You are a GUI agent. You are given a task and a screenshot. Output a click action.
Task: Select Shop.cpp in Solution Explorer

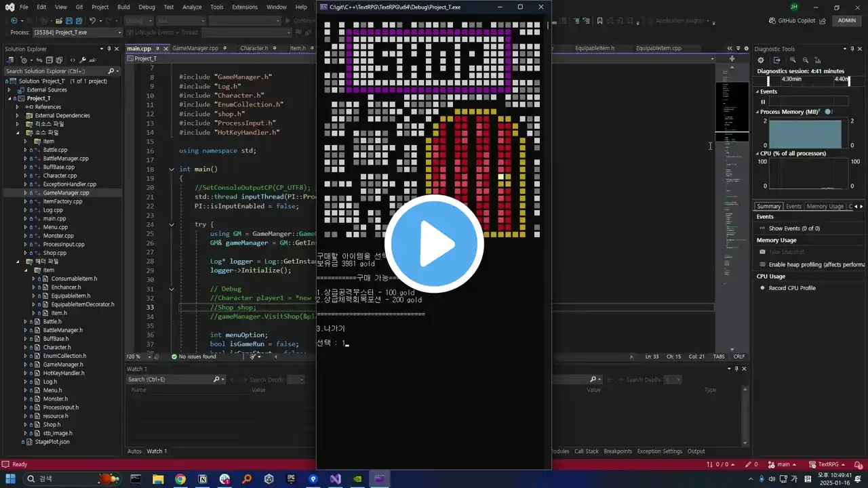[55, 253]
